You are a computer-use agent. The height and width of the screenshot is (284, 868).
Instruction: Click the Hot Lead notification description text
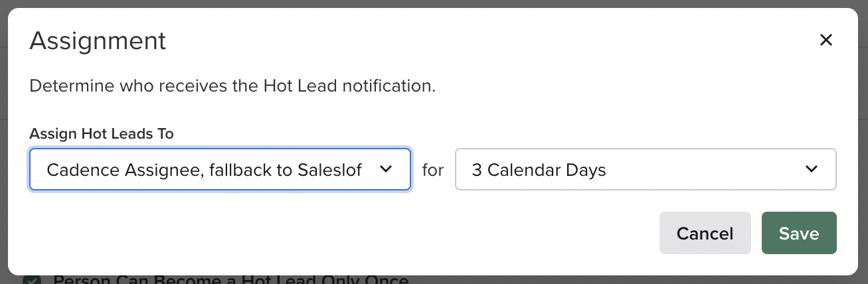[x=232, y=86]
